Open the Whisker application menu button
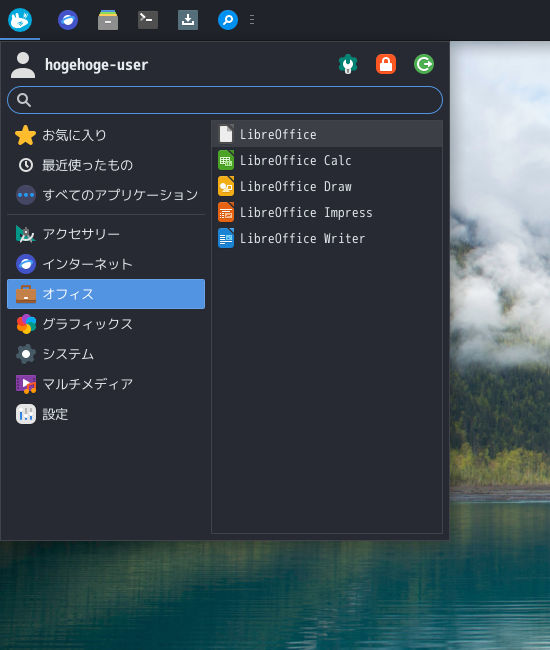Image resolution: width=550 pixels, height=650 pixels. point(20,19)
